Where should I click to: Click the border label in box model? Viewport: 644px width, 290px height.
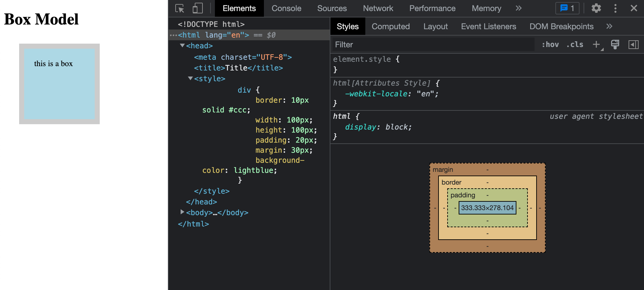[x=451, y=182]
